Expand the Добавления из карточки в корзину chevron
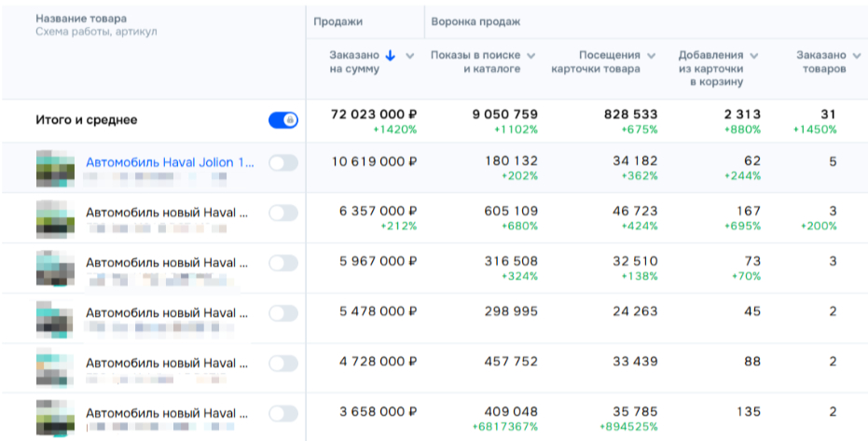 pos(753,56)
